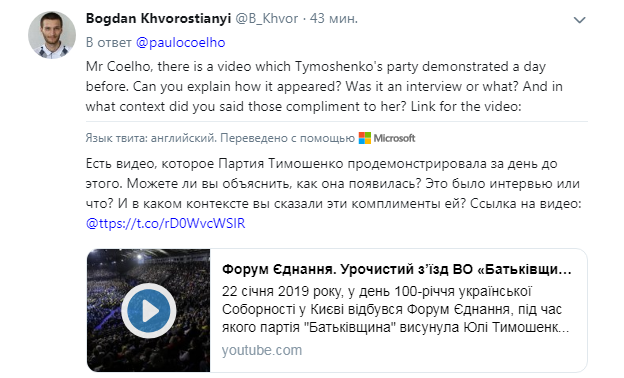Click the Microsoft wordmark text
624x378 pixels.
(394, 138)
